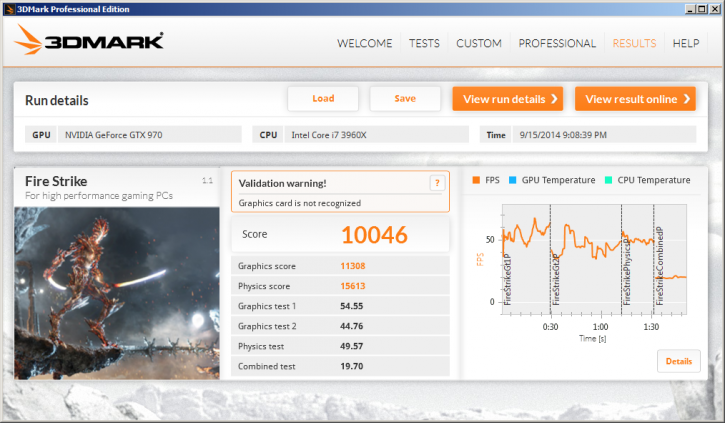Image resolution: width=725 pixels, height=423 pixels.
Task: Click 'For high performance gaming PCs' subtitle
Action: point(99,196)
